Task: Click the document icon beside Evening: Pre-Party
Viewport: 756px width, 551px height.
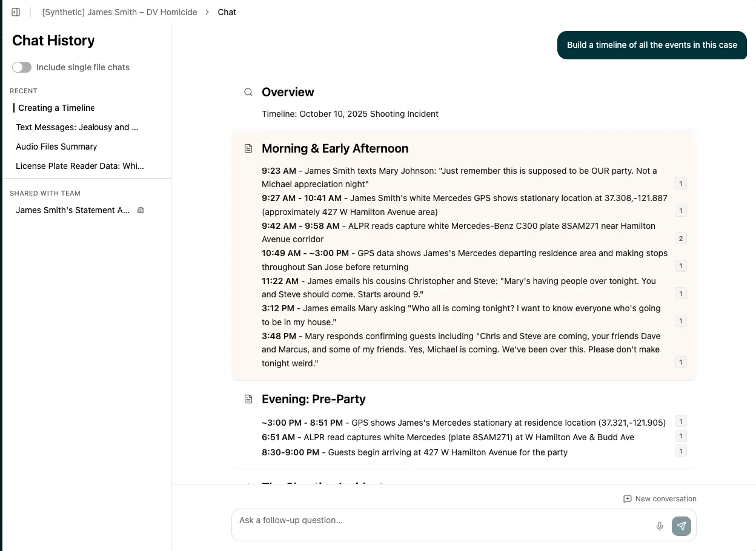Action: [248, 398]
